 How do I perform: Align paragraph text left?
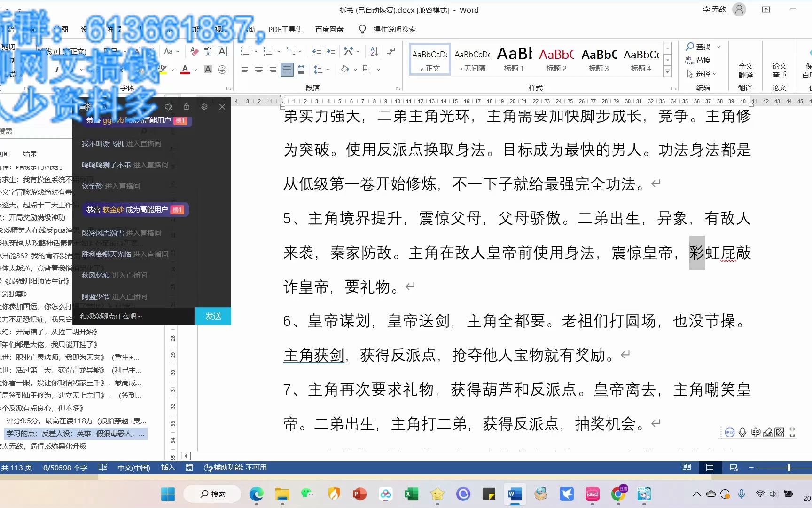tap(244, 70)
